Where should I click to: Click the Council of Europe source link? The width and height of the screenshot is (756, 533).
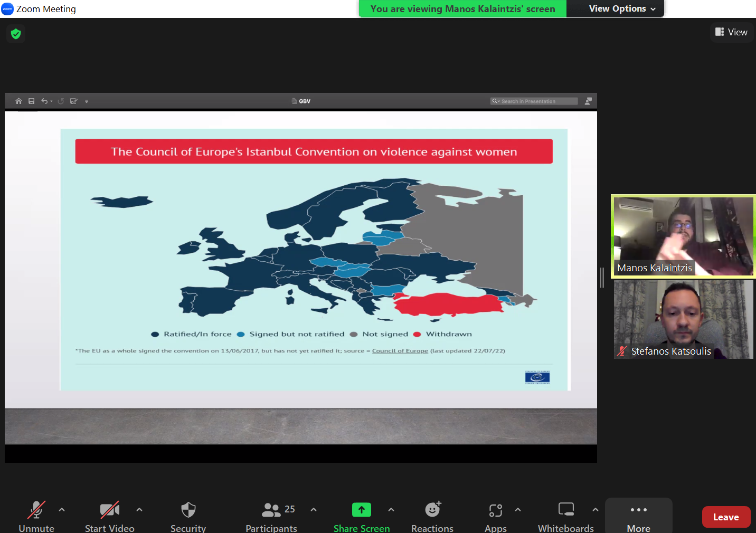(x=400, y=350)
